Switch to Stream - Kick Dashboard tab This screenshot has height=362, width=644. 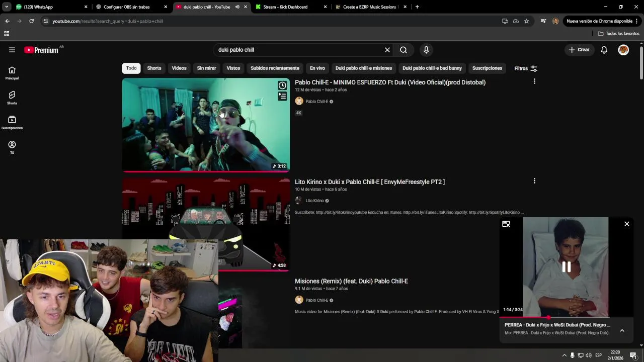291,7
